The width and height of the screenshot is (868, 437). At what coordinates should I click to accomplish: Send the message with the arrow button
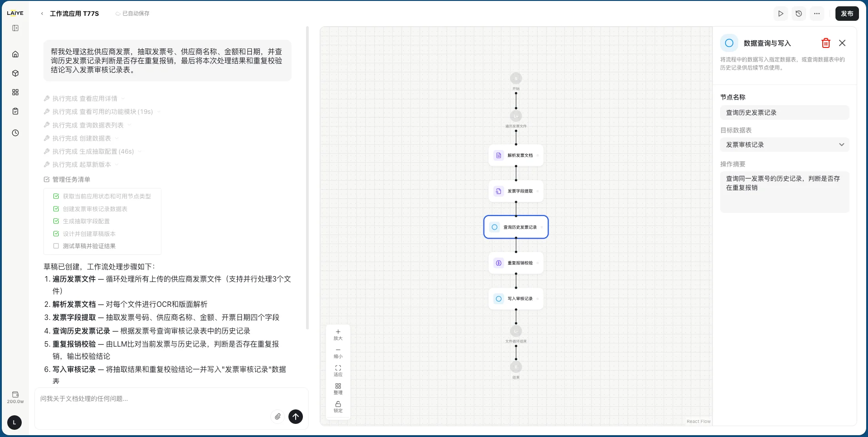[x=296, y=417]
